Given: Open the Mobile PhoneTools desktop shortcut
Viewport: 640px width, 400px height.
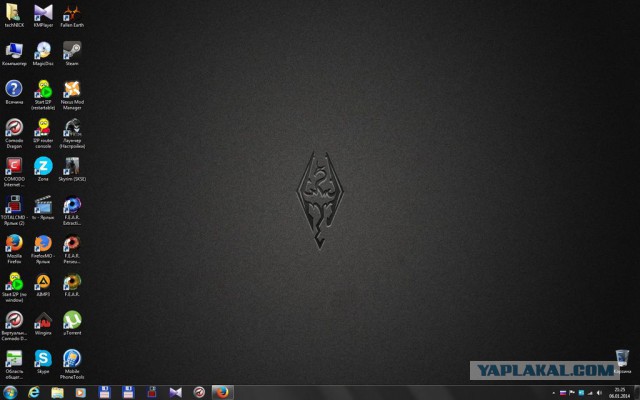Looking at the screenshot, I should (72, 364).
